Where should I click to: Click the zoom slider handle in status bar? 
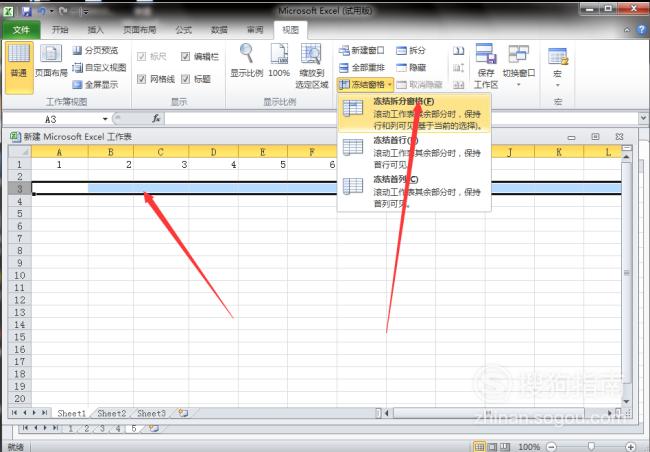(591, 446)
